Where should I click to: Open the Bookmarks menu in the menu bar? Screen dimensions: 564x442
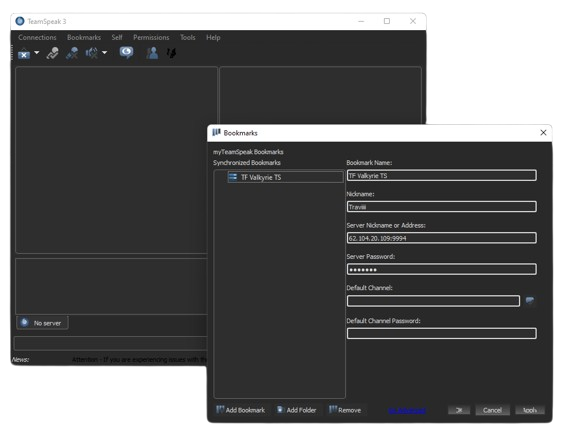click(84, 37)
